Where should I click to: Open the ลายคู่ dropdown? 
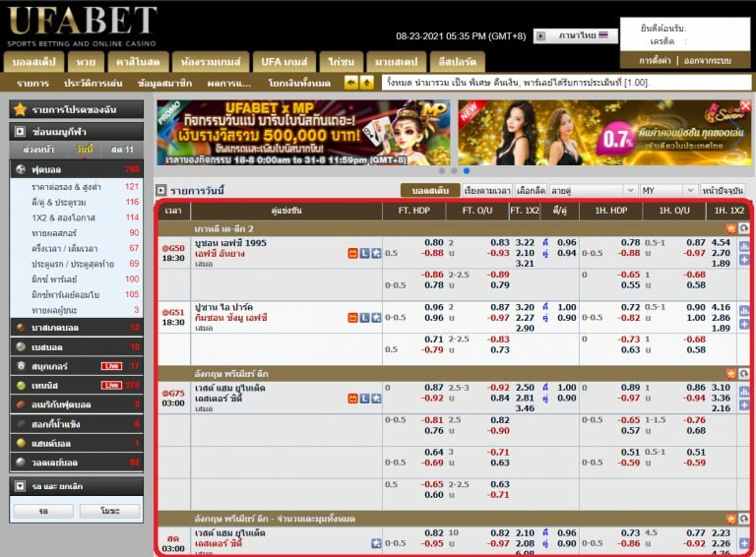(593, 191)
